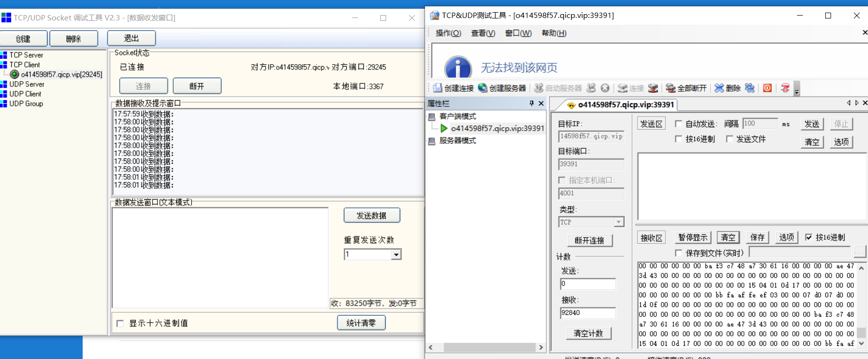
Task: Close the 属性栏 properties panel
Action: (541, 103)
